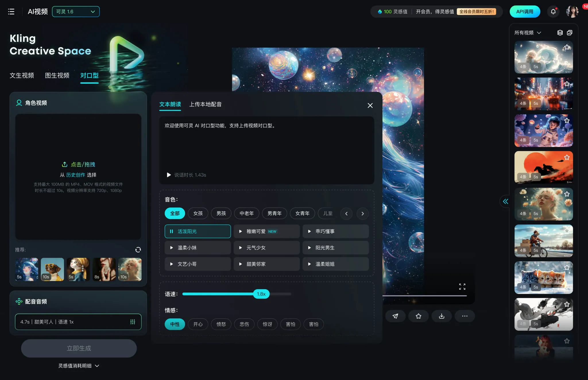This screenshot has width=588, height=380.
Task: Click the batch select icon above the video list
Action: (569, 33)
